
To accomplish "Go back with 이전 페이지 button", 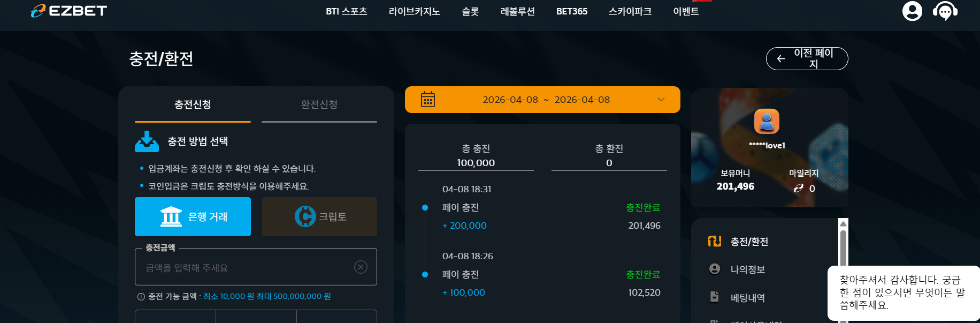I will [807, 58].
